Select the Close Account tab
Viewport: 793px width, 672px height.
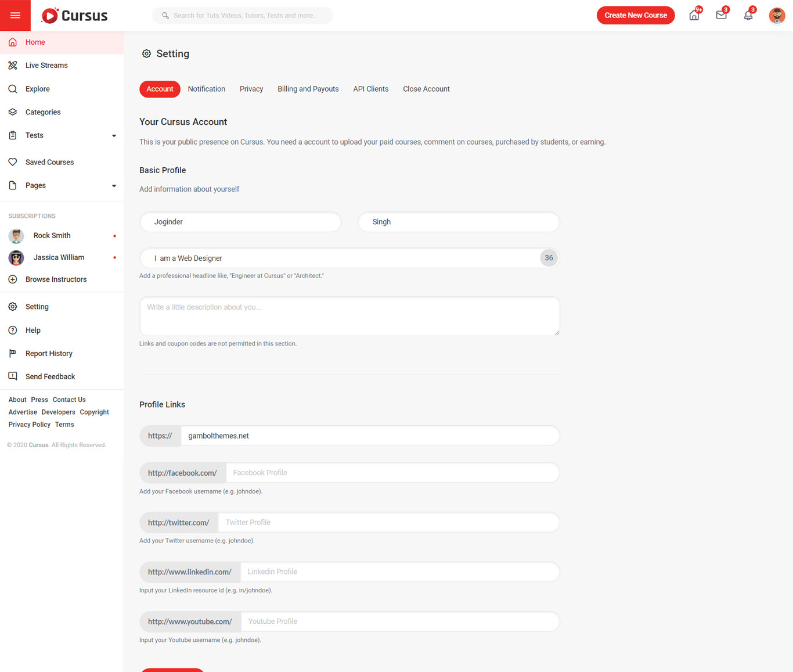point(426,89)
